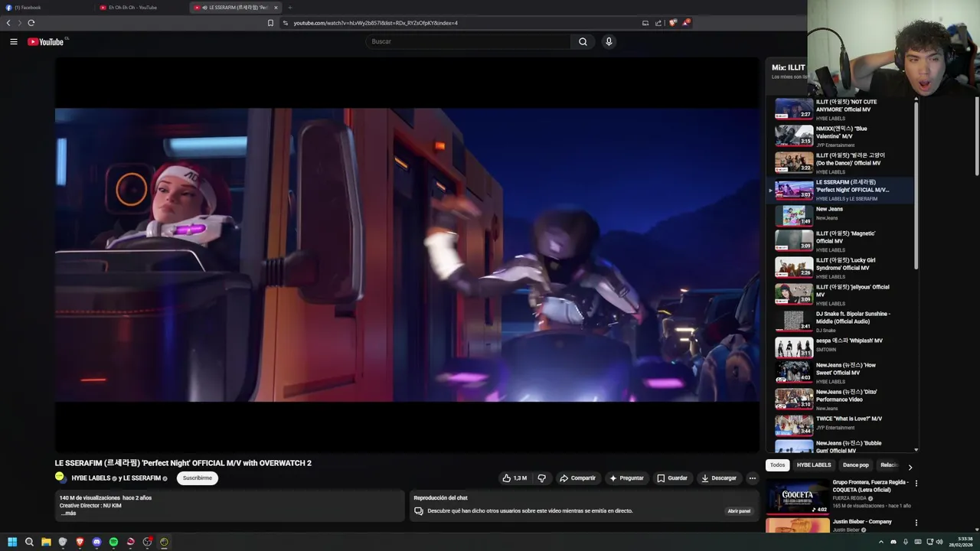Screen dimensions: 980x551
Task: Reload the page in browser
Action: [x=31, y=23]
